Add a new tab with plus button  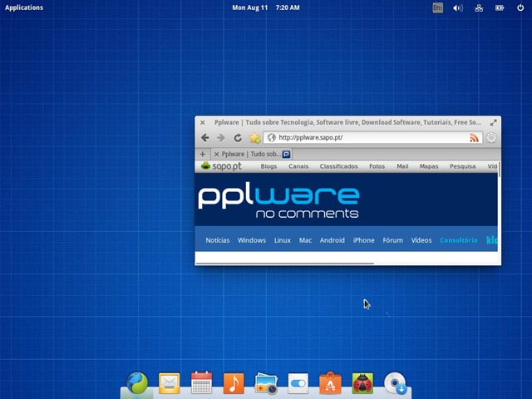[203, 154]
